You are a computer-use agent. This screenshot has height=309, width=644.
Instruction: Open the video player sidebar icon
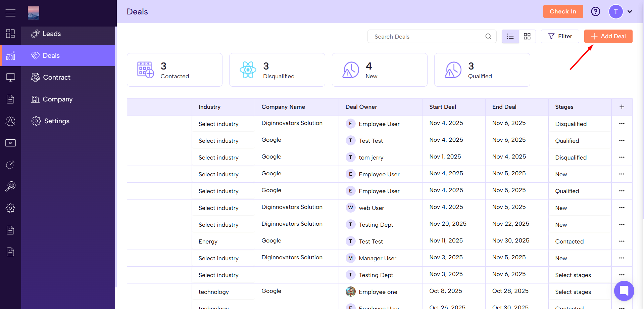pyautogui.click(x=10, y=143)
